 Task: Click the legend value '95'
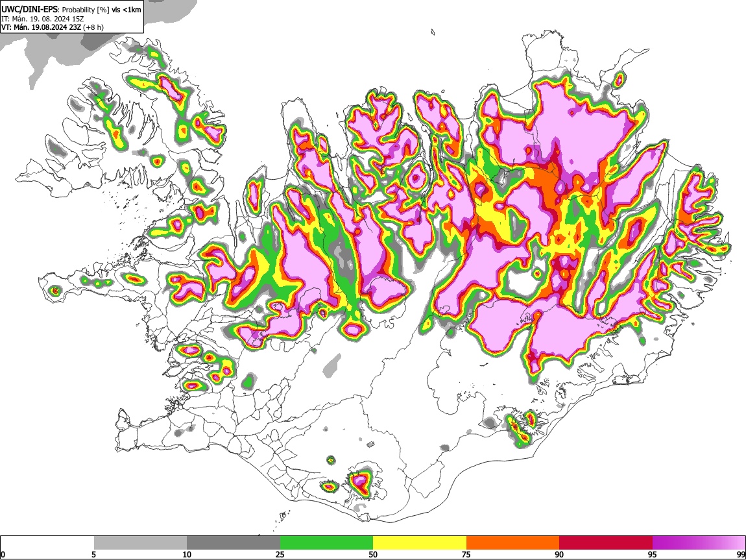pos(653,554)
